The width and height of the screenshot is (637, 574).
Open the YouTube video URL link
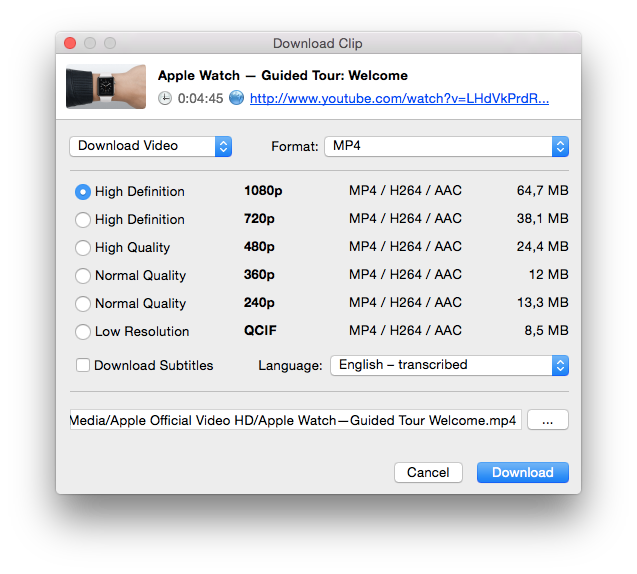[399, 98]
